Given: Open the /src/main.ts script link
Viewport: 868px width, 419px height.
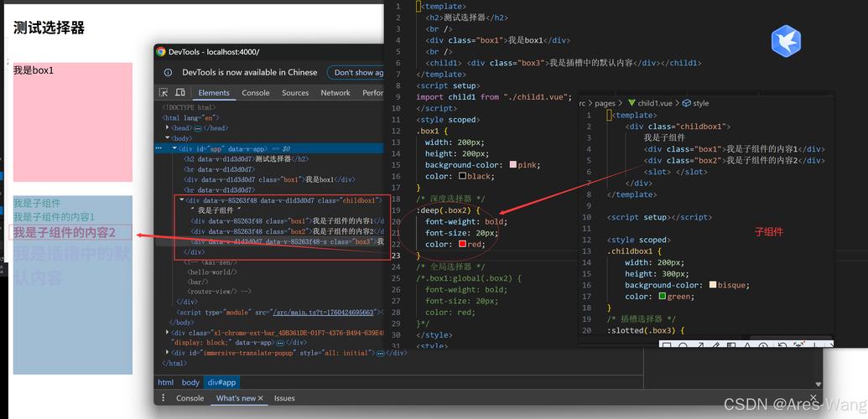Looking at the screenshot, I should (x=325, y=313).
